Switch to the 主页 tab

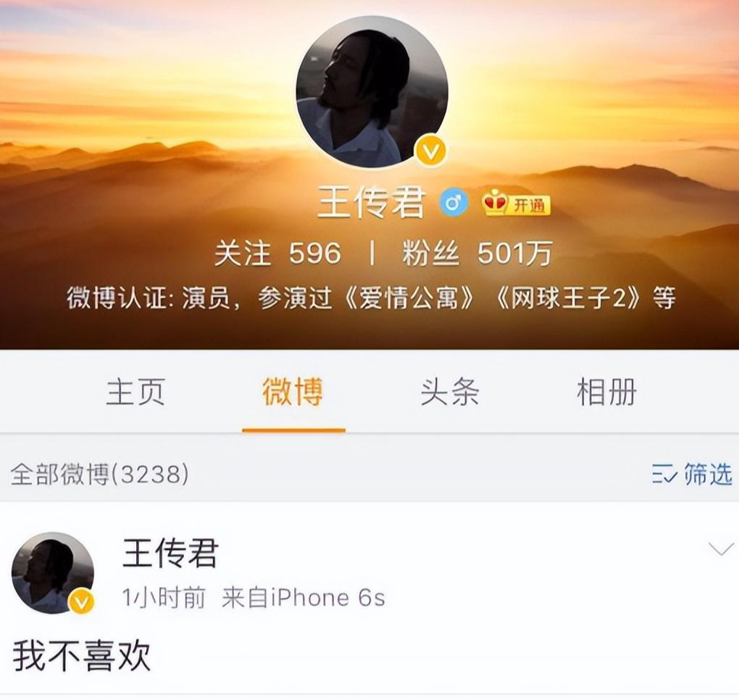tap(135, 392)
